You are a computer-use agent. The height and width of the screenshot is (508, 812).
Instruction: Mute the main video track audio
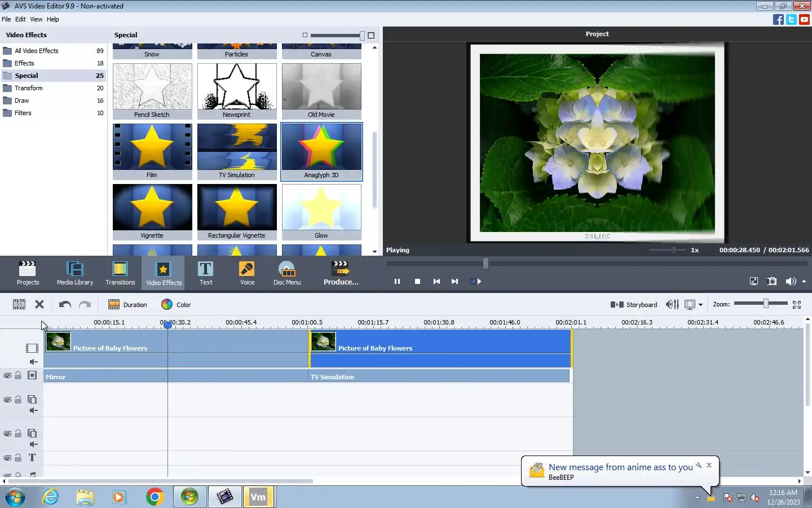(x=33, y=362)
